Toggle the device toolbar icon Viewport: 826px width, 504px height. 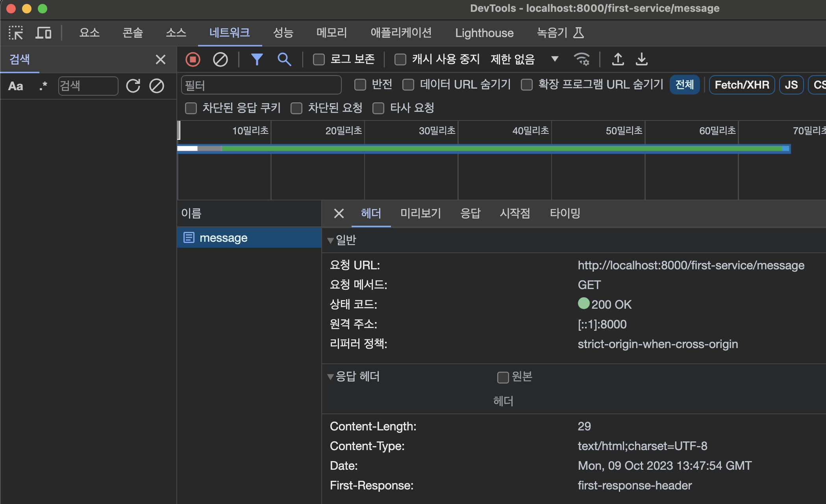click(x=43, y=33)
